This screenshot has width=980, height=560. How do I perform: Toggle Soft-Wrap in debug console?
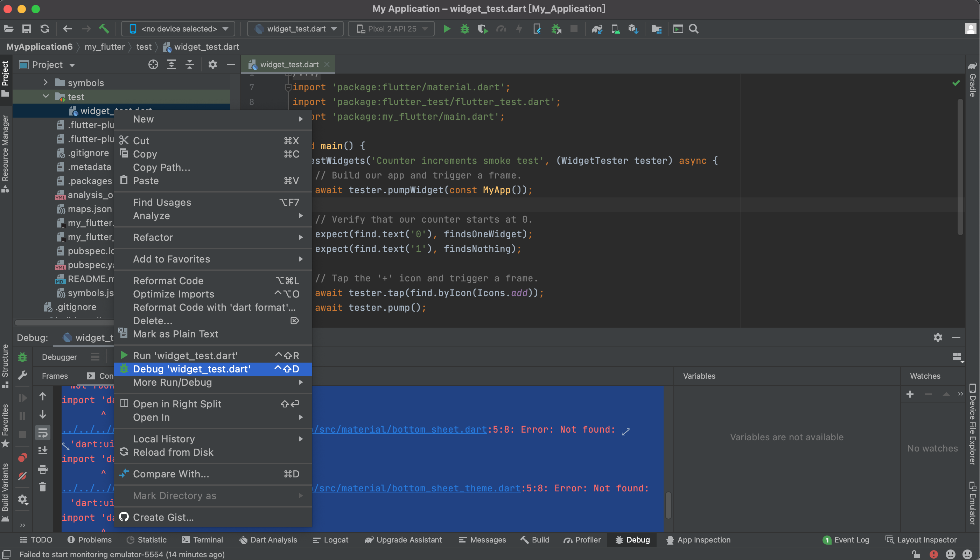43,433
